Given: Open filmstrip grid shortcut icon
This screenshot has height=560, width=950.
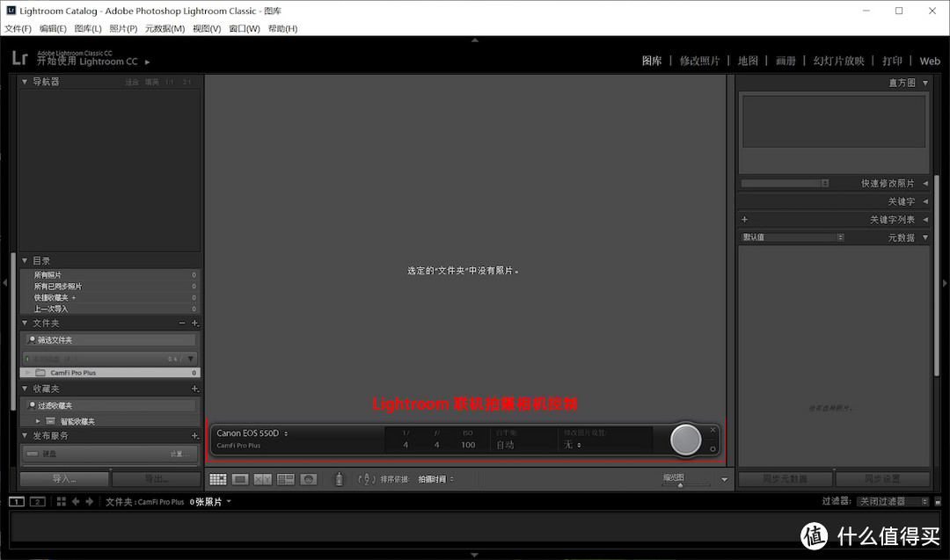Looking at the screenshot, I should [x=62, y=502].
